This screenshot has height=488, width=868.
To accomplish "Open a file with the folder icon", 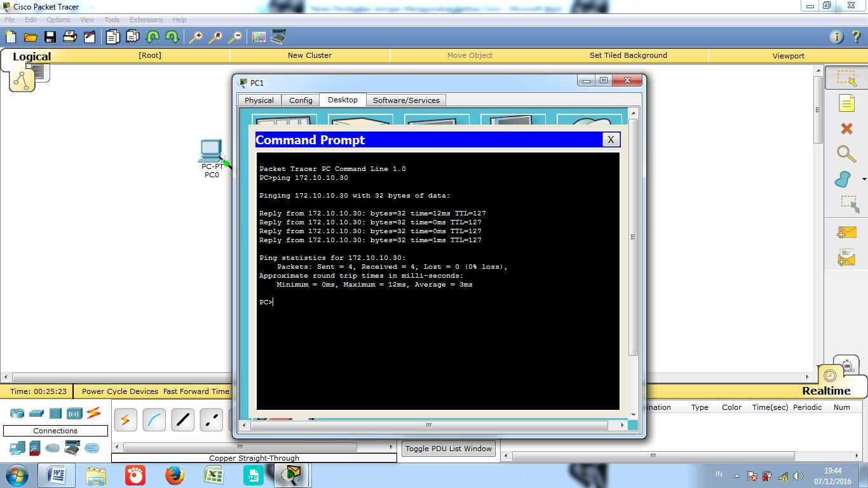I will pos(31,37).
